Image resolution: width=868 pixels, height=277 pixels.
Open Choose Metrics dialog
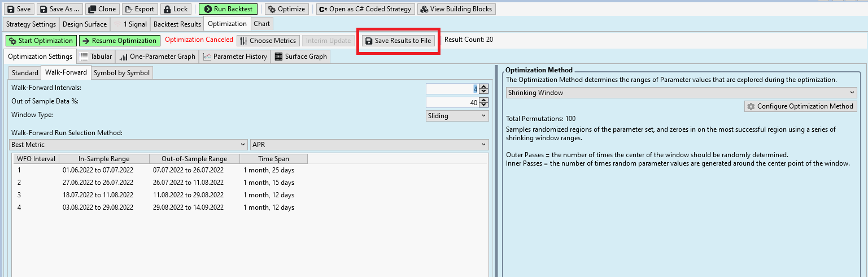(x=268, y=41)
